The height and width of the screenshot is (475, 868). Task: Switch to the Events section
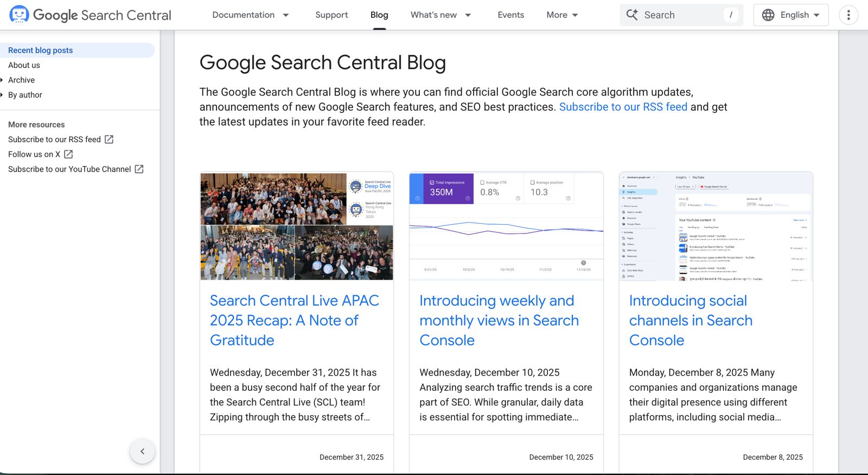[x=510, y=15]
